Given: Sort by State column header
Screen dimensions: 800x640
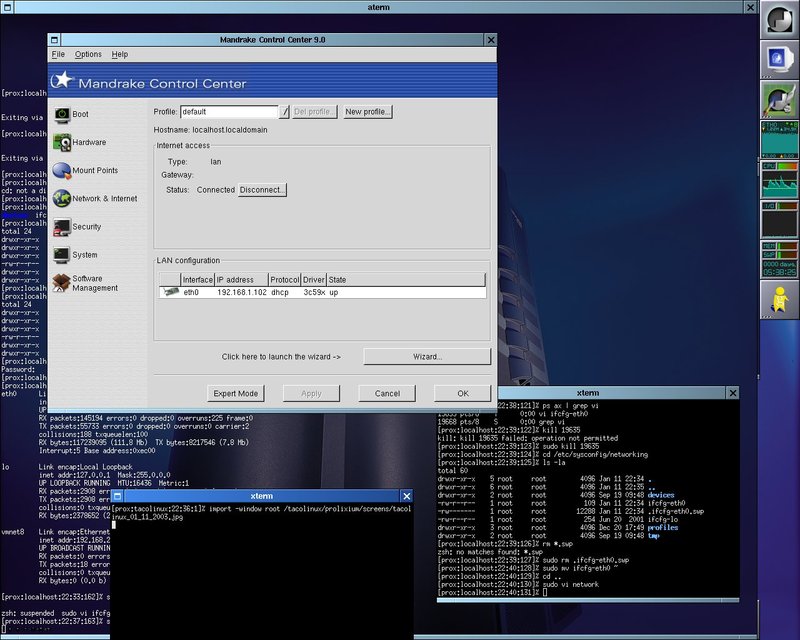Looking at the screenshot, I should [x=406, y=280].
